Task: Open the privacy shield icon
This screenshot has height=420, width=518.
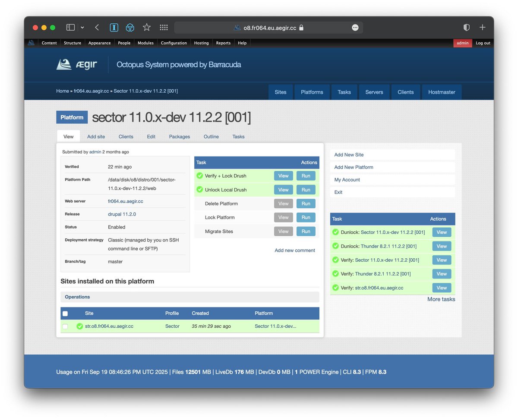Action: coord(467,27)
